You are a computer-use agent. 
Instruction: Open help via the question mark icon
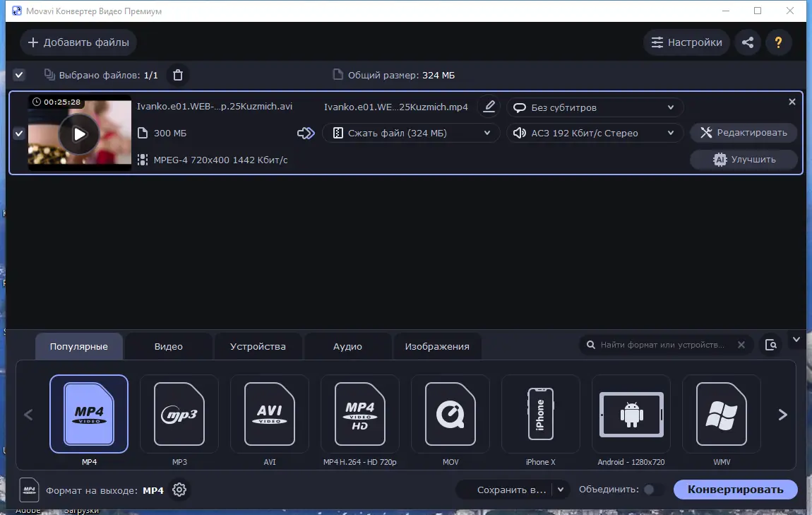(778, 42)
